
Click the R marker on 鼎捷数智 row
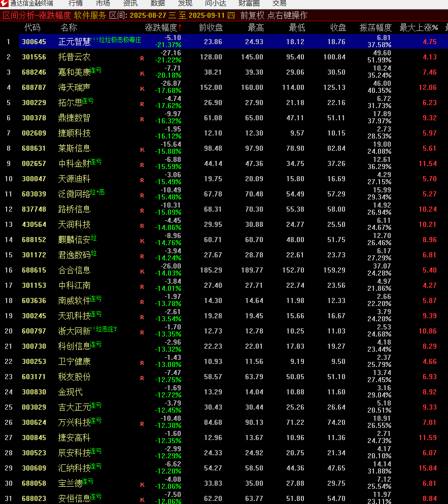click(142, 119)
